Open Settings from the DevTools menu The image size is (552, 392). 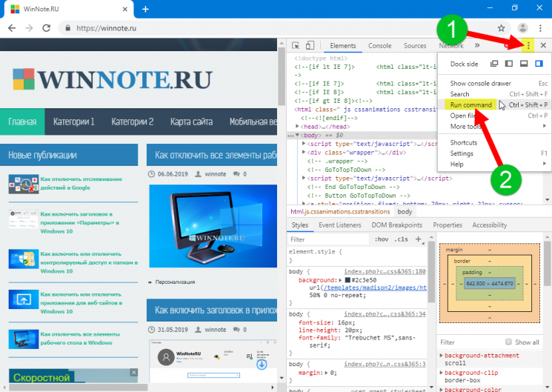point(494,153)
